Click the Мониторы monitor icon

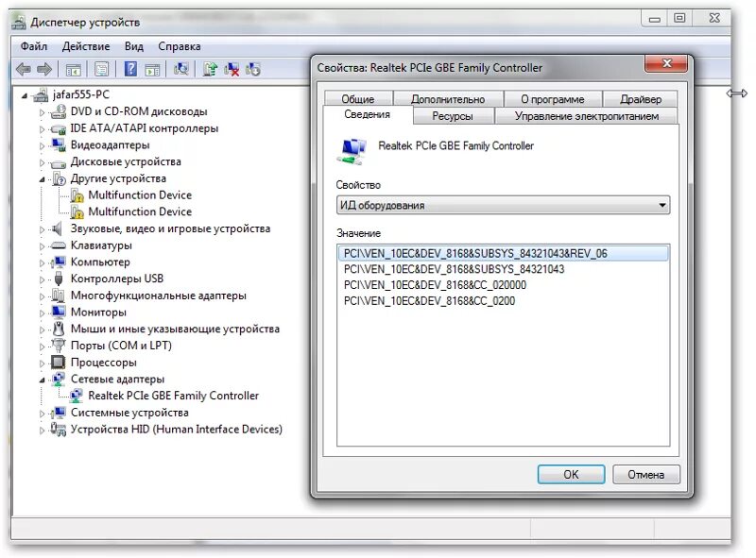coord(59,313)
